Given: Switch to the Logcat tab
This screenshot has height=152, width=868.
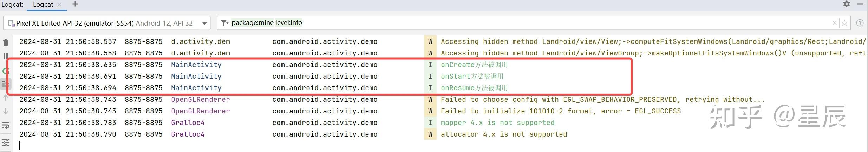Looking at the screenshot, I should (43, 5).
